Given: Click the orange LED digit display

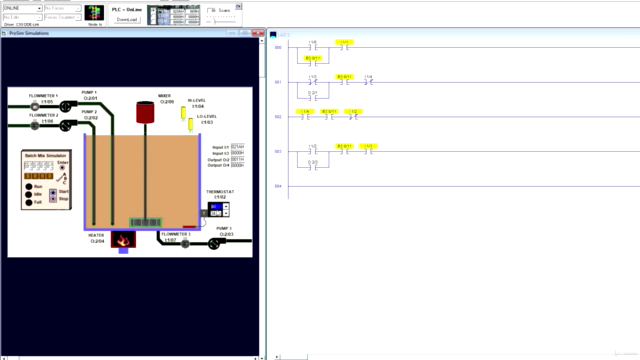Looking at the screenshot, I should point(38,176).
